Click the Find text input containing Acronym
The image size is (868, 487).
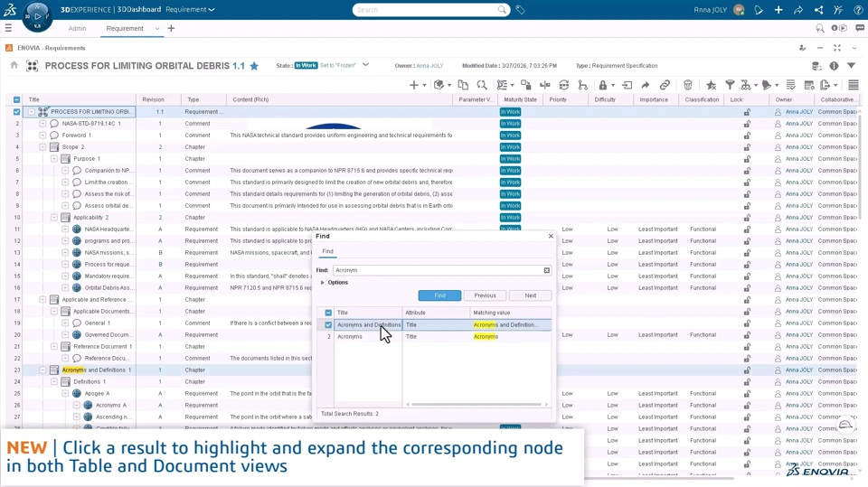(x=438, y=270)
